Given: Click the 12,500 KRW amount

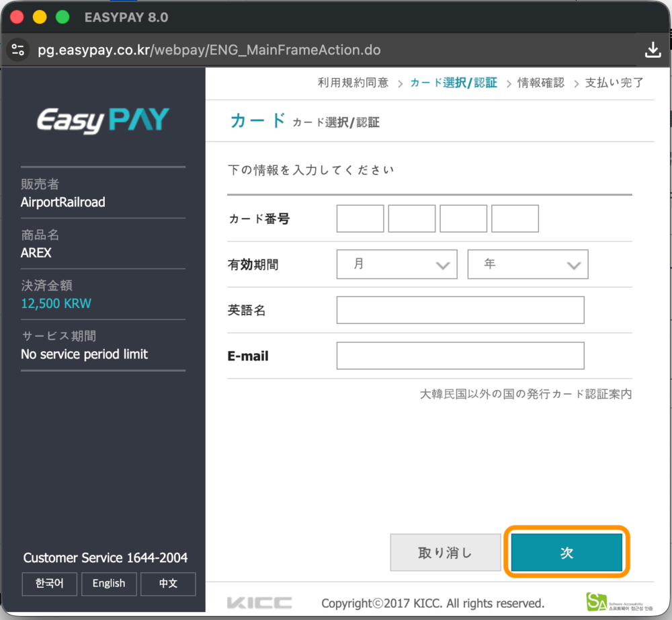Looking at the screenshot, I should [56, 303].
